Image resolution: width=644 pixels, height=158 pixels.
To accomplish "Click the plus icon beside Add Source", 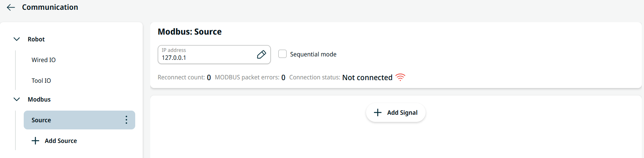I will 35,141.
